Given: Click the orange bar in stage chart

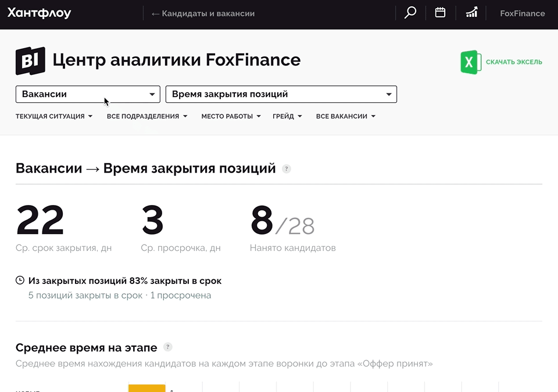Looking at the screenshot, I should [x=146, y=388].
